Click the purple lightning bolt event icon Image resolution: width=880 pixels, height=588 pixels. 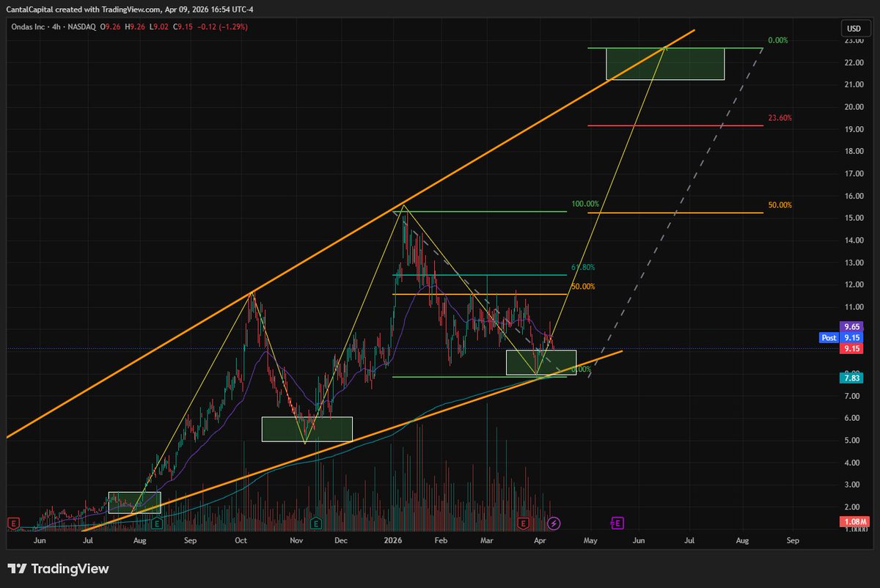coord(553,523)
